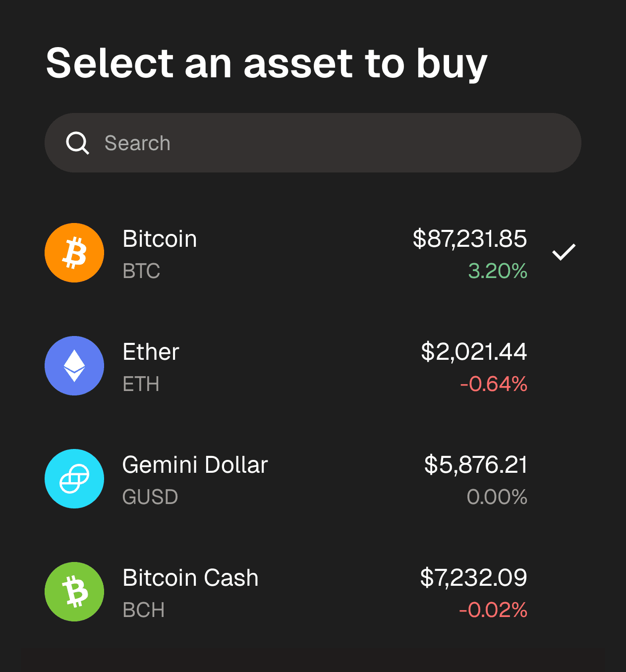Tap the ETH ticker label
This screenshot has height=672, width=626.
[141, 384]
